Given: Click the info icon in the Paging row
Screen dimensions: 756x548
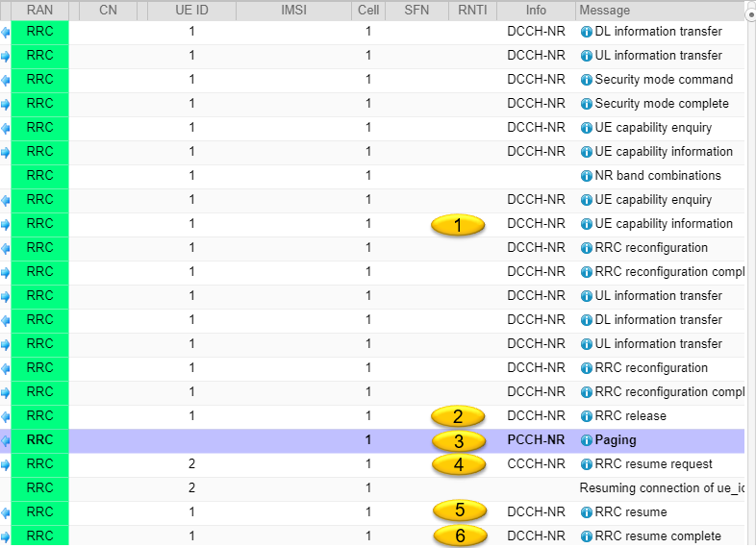Looking at the screenshot, I should coord(587,440).
